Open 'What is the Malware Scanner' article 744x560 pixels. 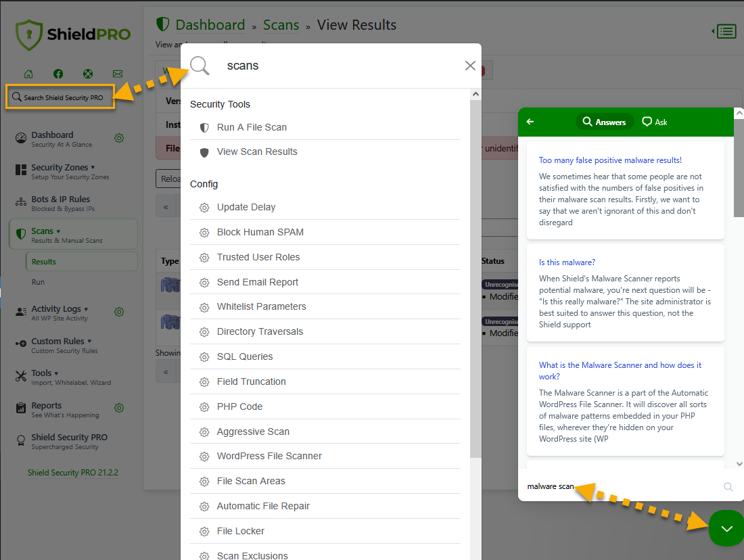tap(620, 371)
